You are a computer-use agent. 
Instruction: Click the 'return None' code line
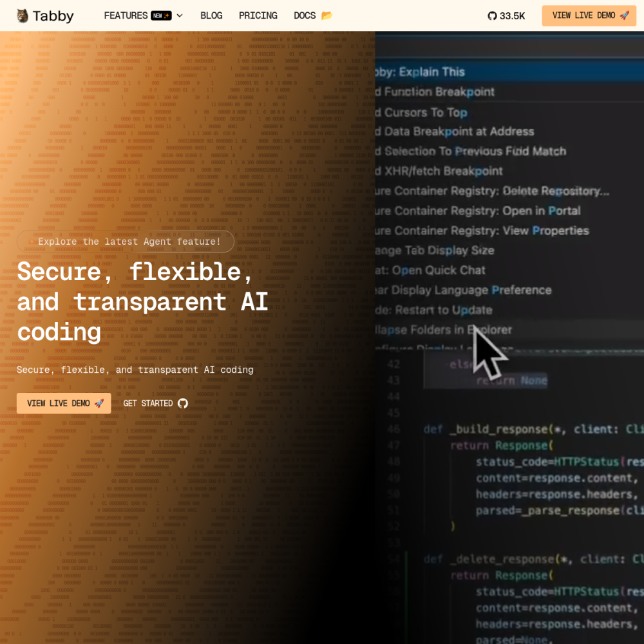point(512,381)
